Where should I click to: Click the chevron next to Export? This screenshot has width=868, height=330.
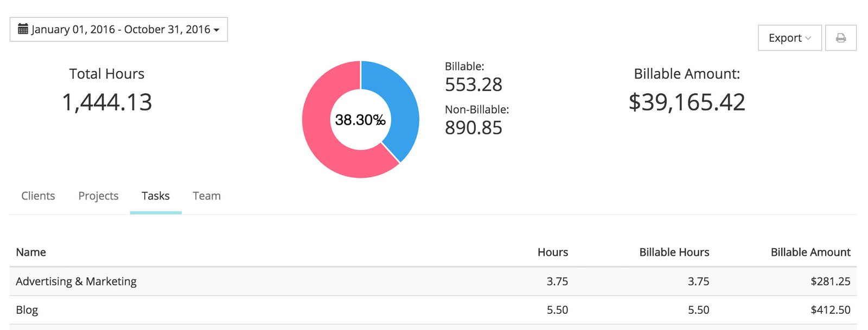coord(809,38)
